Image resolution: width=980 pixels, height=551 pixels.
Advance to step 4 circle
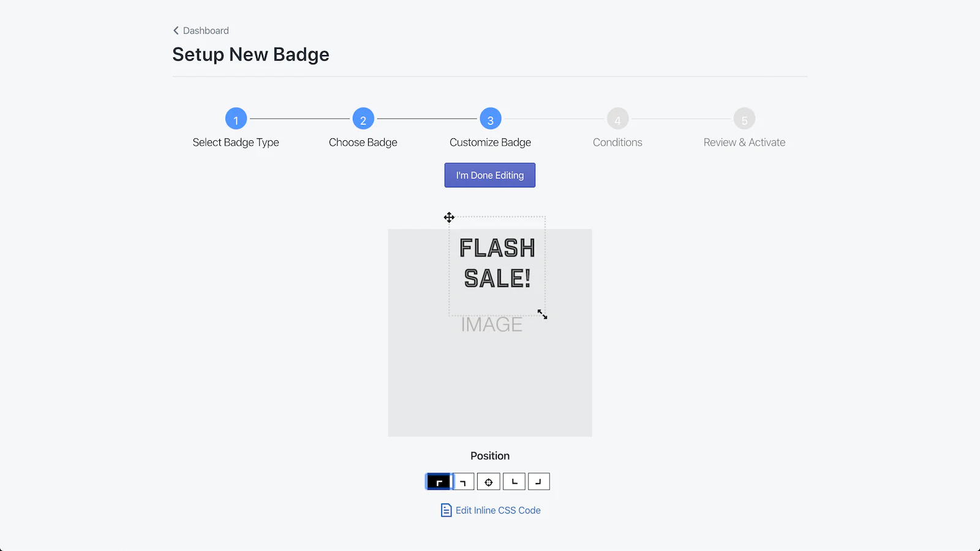(x=617, y=119)
